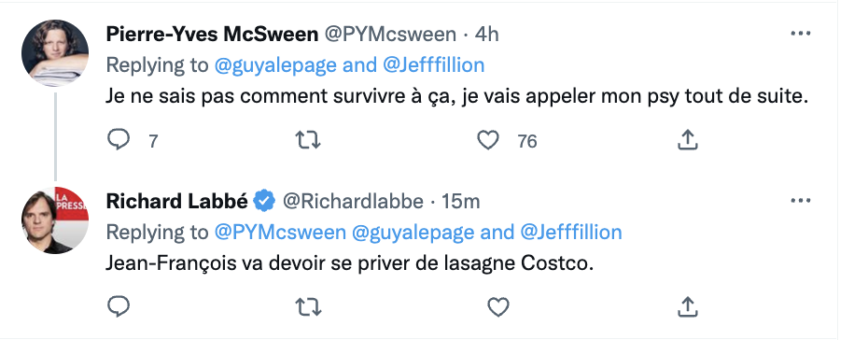868x340 pixels.
Task: Reply to Richard Labbé's tweet
Action: point(118,306)
